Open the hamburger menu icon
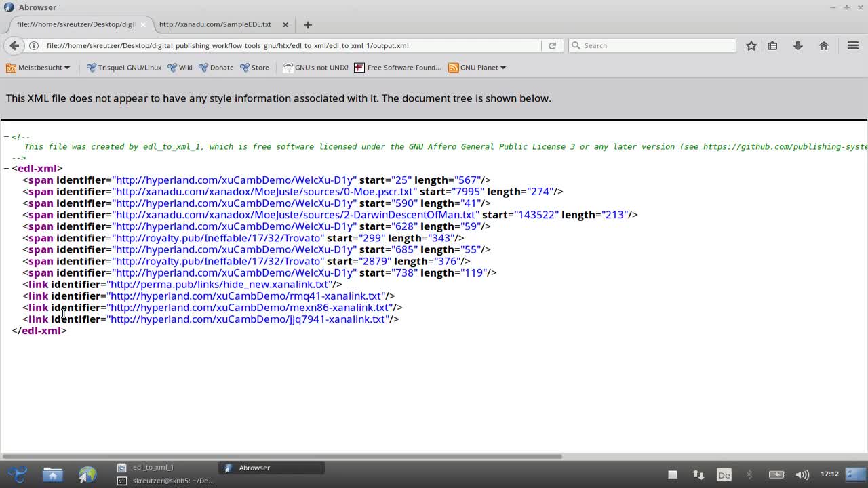 (853, 45)
